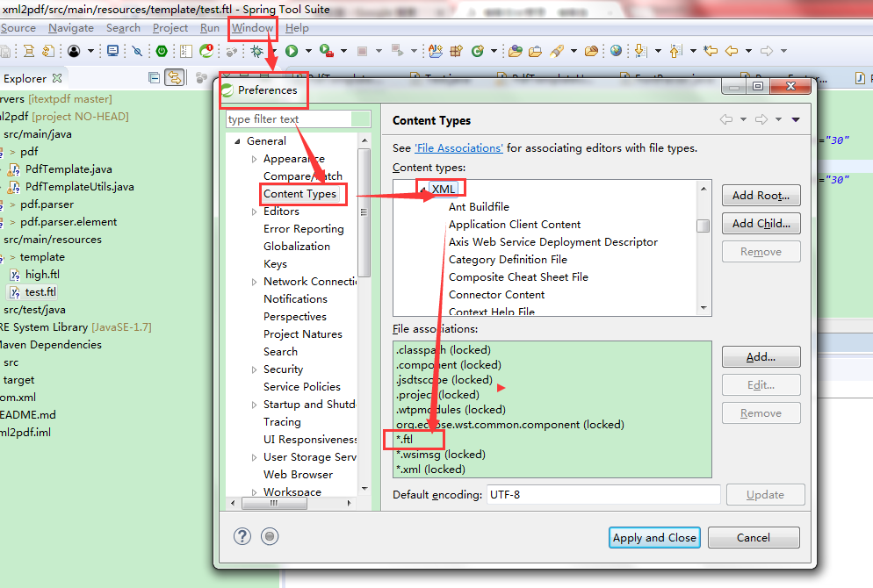Click the Run with external tools icon
The width and height of the screenshot is (873, 588).
click(x=327, y=51)
